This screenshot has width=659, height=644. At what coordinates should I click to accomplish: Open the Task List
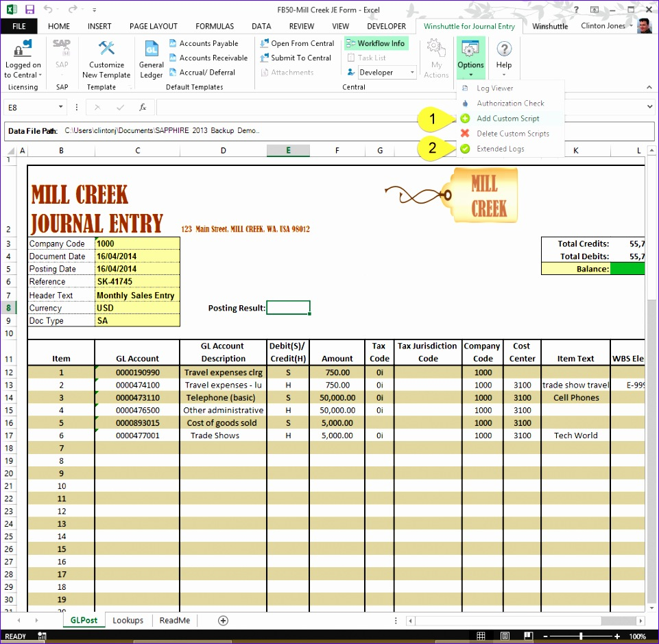click(366, 58)
